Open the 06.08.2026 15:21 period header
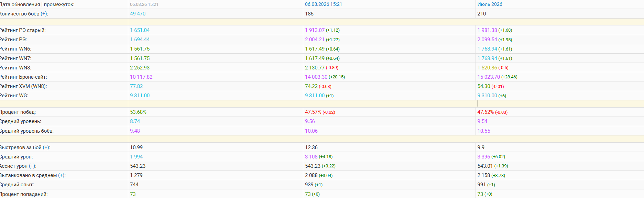 [x=324, y=4]
